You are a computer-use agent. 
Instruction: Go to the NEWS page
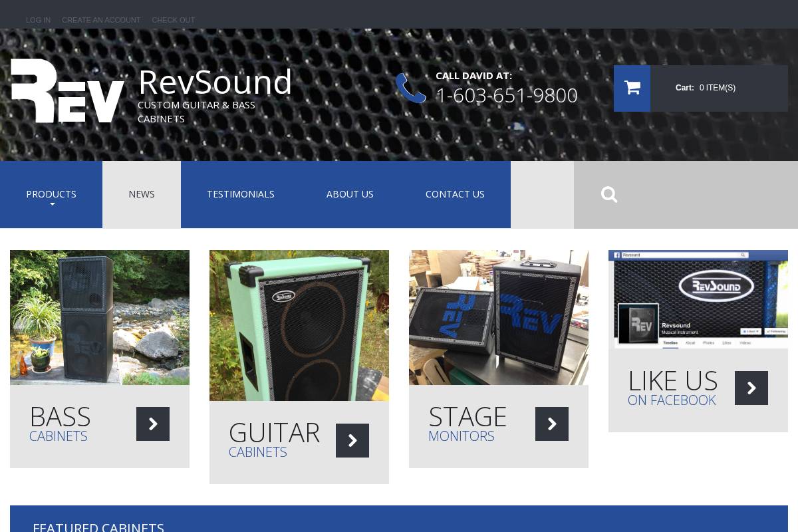point(142,194)
